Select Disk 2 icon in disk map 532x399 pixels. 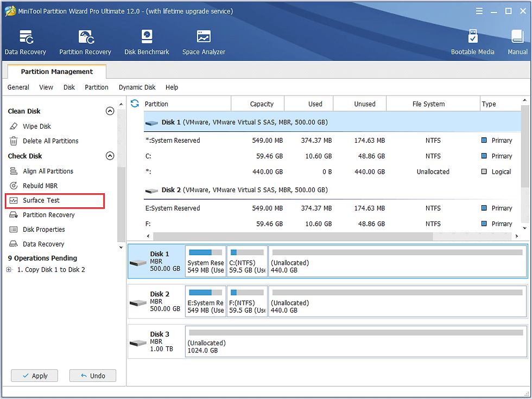point(138,302)
